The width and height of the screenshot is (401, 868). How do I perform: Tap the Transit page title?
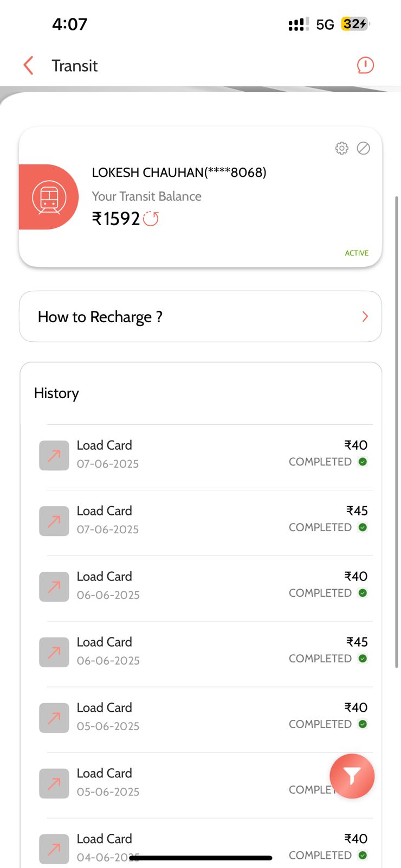point(75,66)
